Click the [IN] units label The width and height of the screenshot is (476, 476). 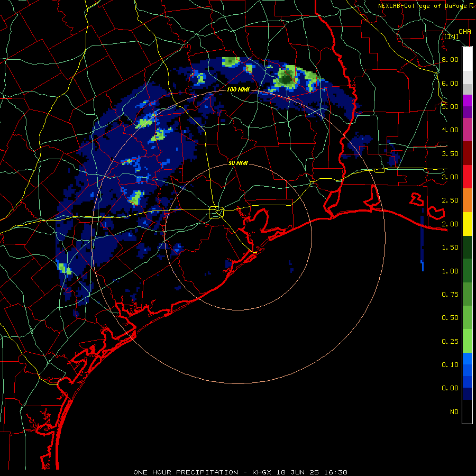pyautogui.click(x=452, y=36)
